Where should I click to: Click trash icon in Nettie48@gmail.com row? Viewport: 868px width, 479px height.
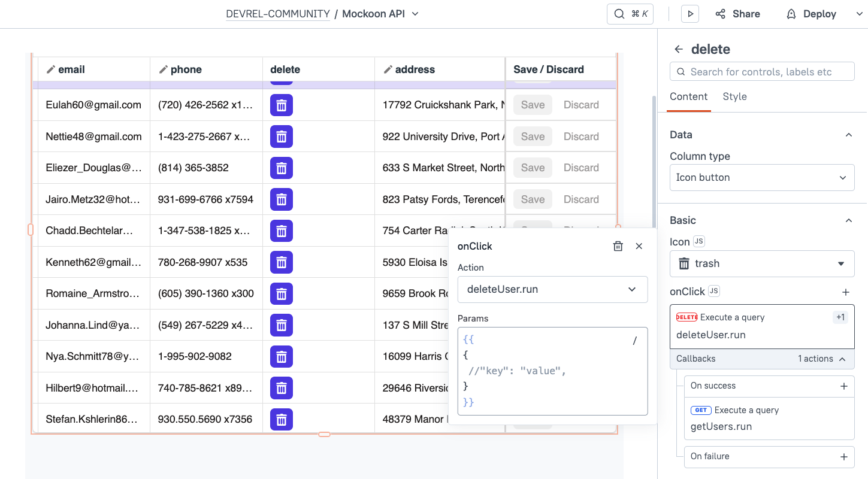282,137
